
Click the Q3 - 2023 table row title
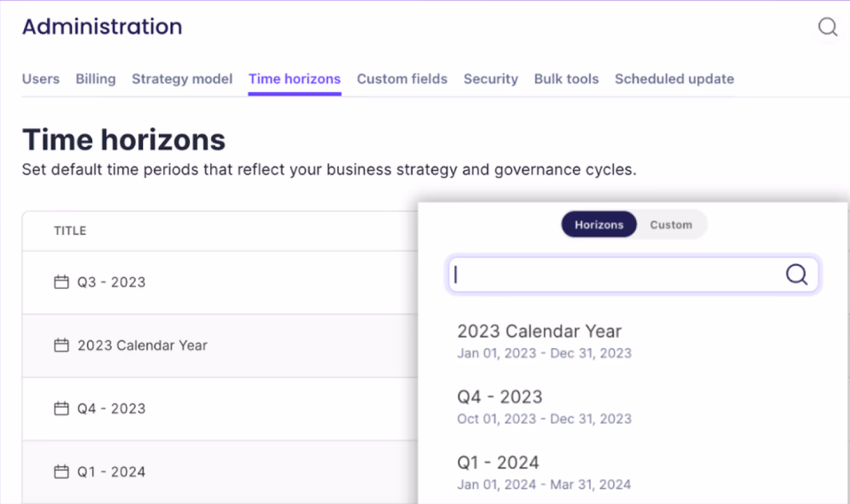click(x=111, y=282)
